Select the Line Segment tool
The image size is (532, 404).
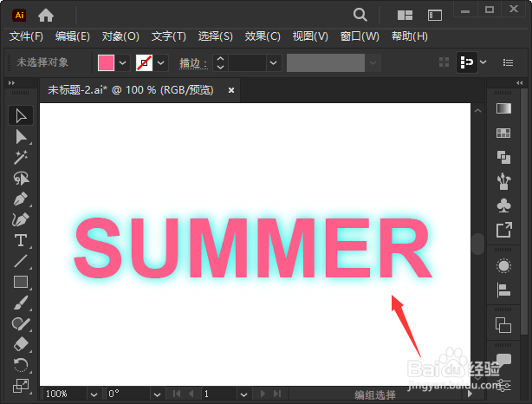(x=21, y=261)
